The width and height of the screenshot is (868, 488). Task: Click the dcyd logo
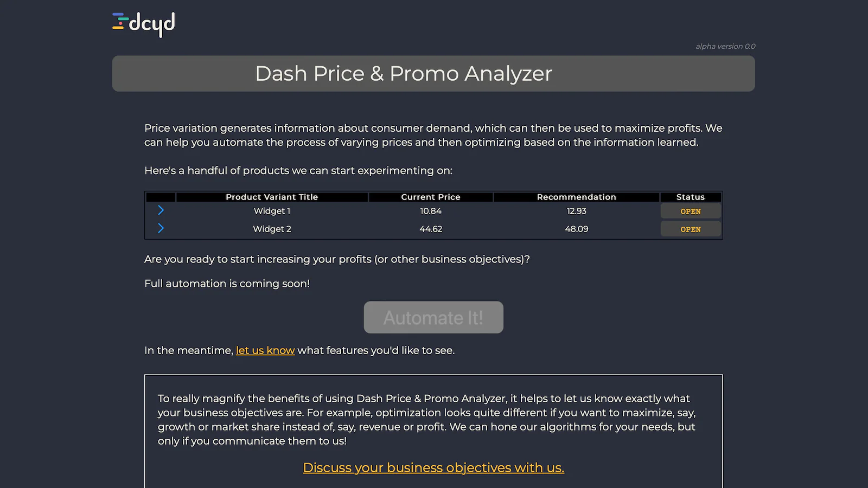tap(144, 24)
